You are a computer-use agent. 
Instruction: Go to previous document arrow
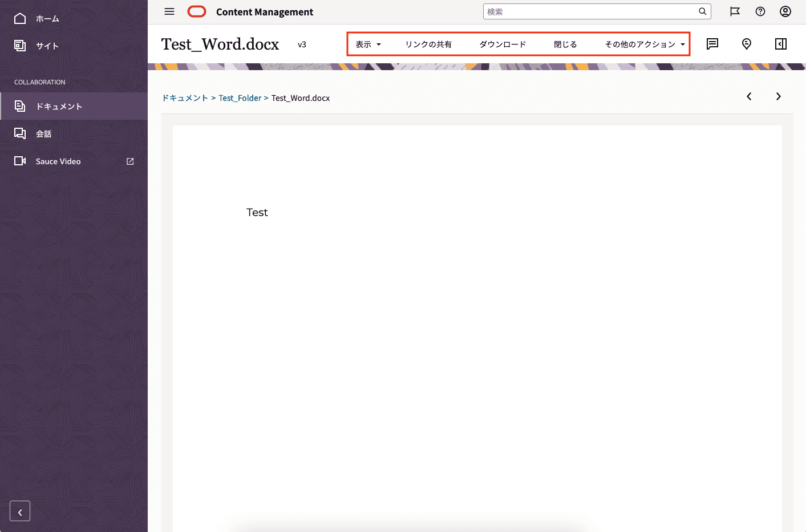(x=749, y=96)
